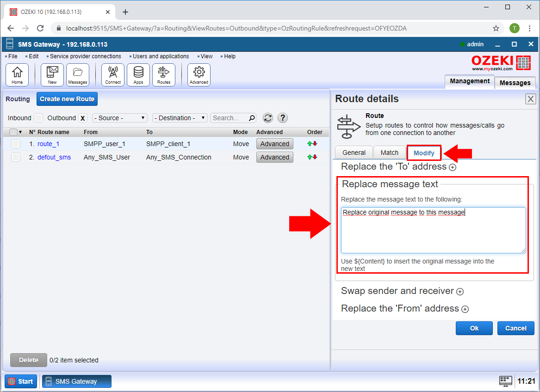Screen dimensions: 540x392
Task: Go back in browser history
Action: (x=11, y=28)
